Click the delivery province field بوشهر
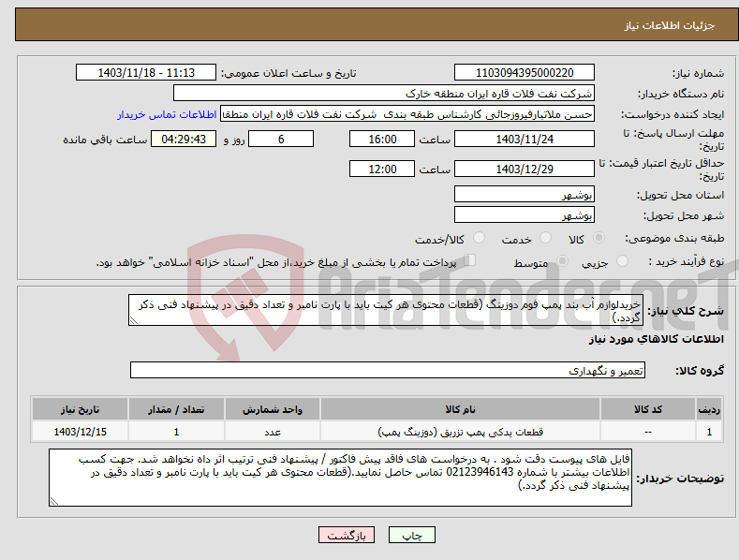Image resolution: width=739 pixels, height=560 pixels. [x=525, y=194]
